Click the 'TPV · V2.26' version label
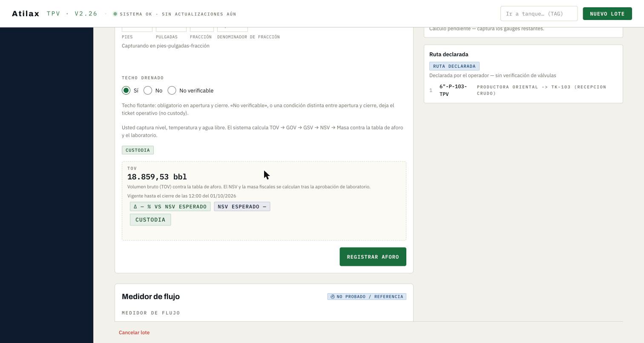This screenshot has width=644, height=343. point(72,14)
